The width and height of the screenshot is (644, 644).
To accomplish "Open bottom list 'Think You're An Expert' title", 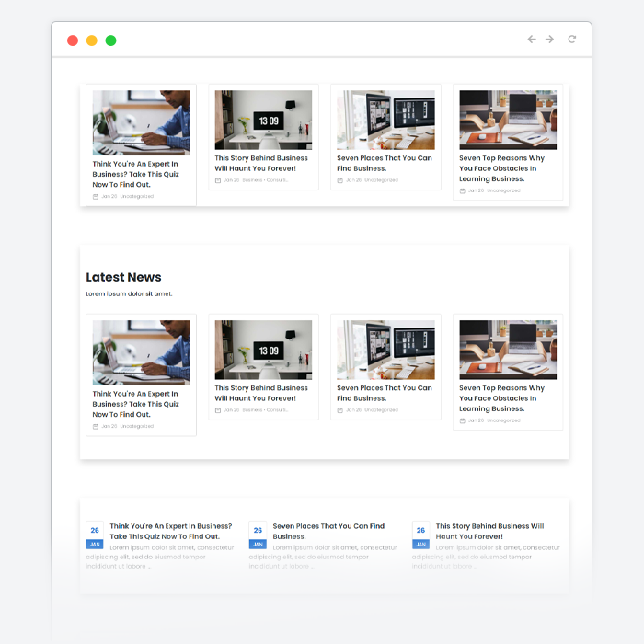I will pos(170,531).
